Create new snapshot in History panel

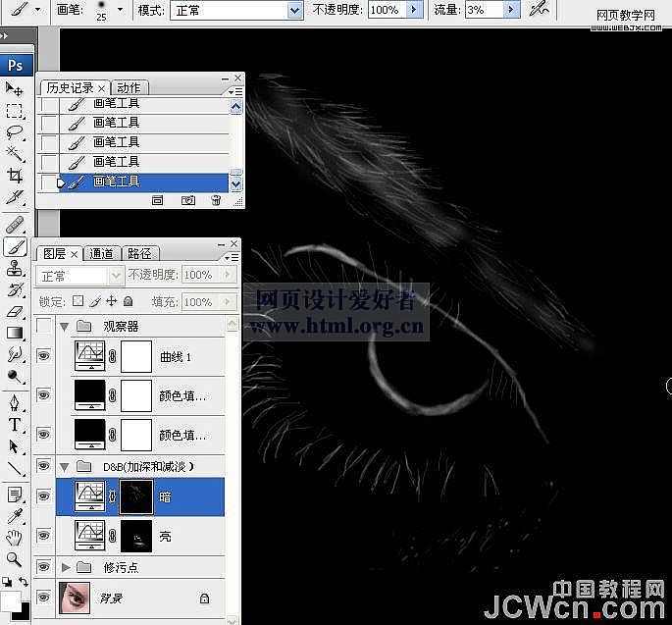point(188,200)
